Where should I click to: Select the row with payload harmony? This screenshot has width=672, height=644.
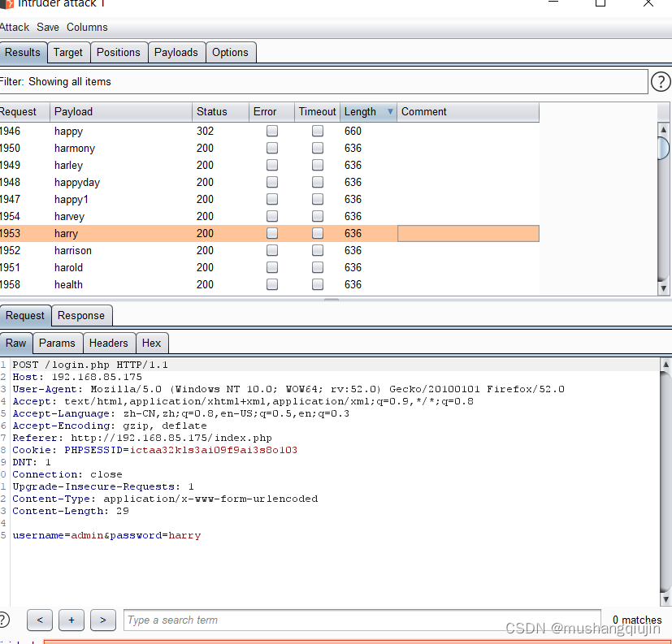pyautogui.click(x=270, y=148)
